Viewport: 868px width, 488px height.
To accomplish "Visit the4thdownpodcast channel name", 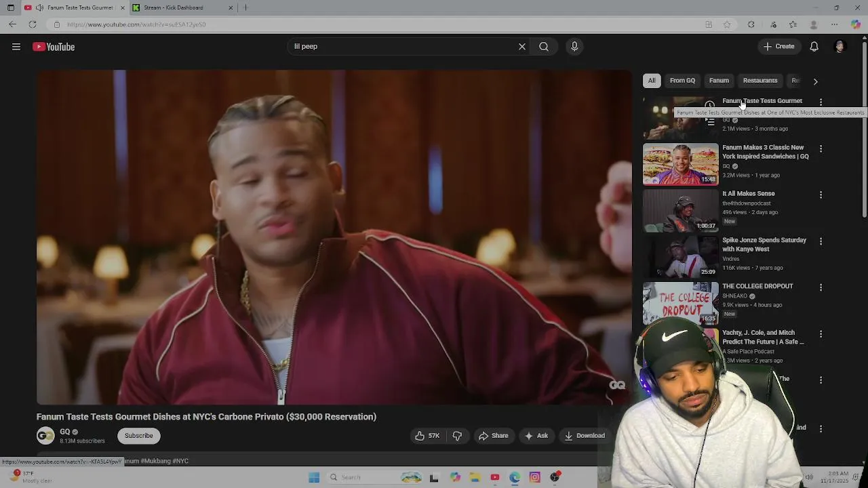I will (746, 203).
